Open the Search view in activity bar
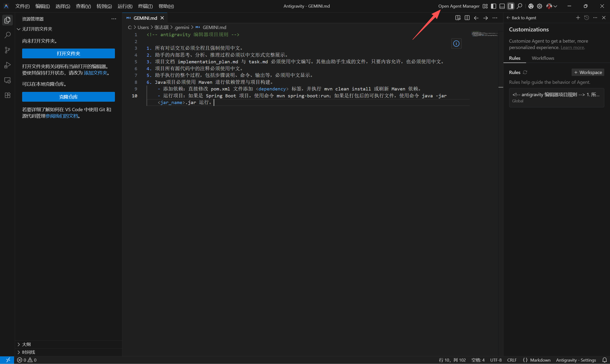Viewport: 610px width, 364px height. (7, 35)
